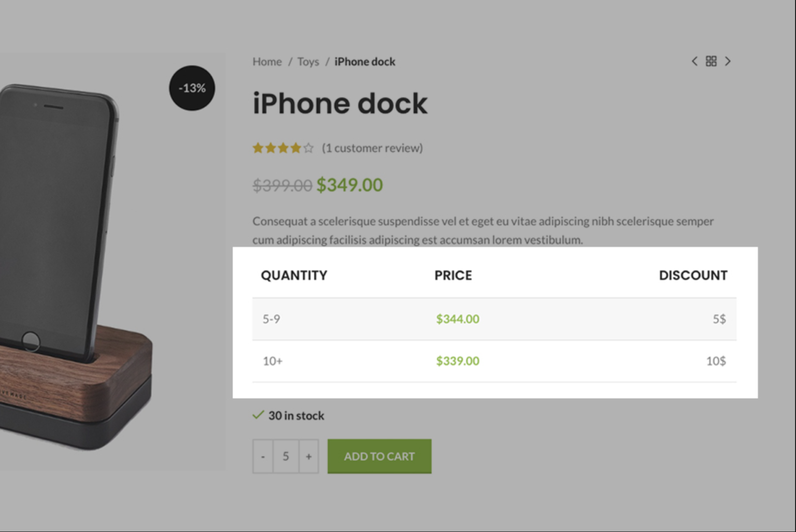
Task: Click the green in-stock checkmark
Action: [258, 415]
